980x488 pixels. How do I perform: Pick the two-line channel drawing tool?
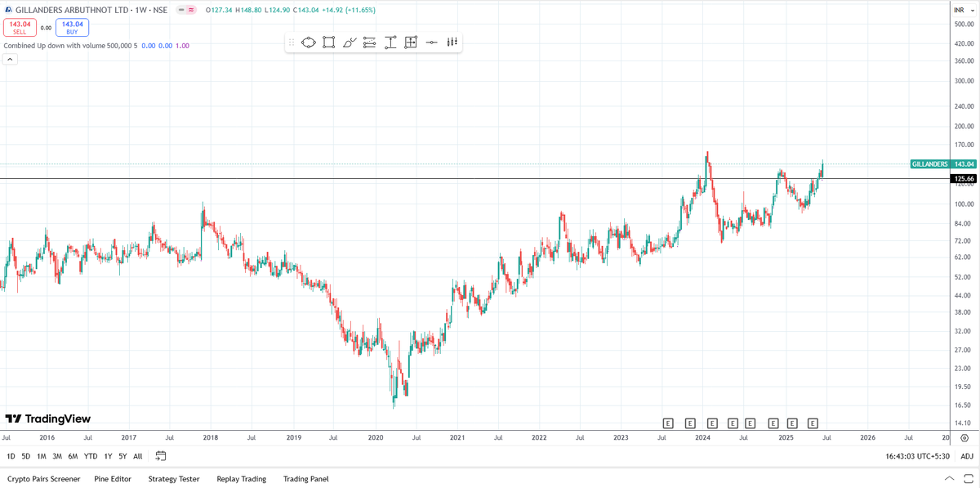tap(369, 43)
